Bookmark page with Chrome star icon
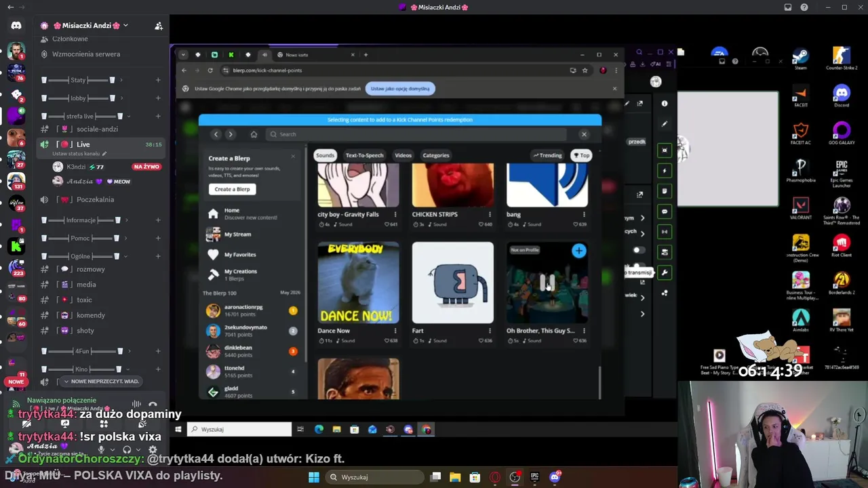This screenshot has height=488, width=868. click(x=585, y=70)
